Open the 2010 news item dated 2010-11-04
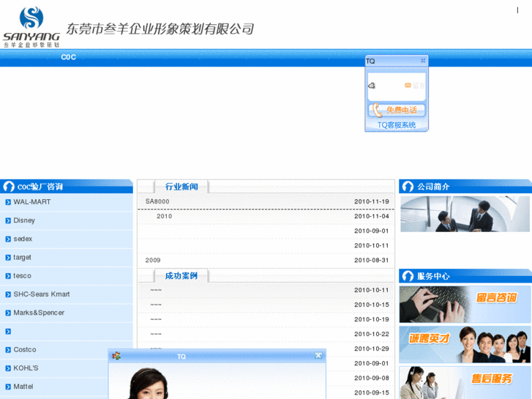 click(164, 216)
